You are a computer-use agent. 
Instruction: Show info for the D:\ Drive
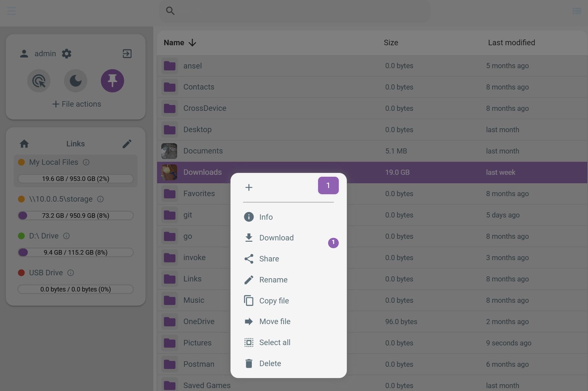(x=67, y=236)
